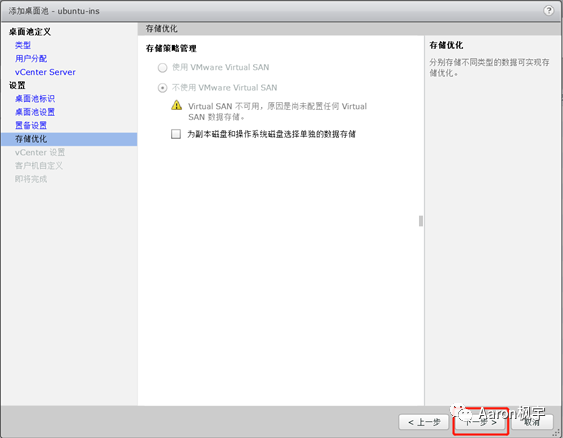Select the 不使用 VMware Virtual SAN radio button
Image resolution: width=563 pixels, height=438 pixels.
[x=163, y=88]
